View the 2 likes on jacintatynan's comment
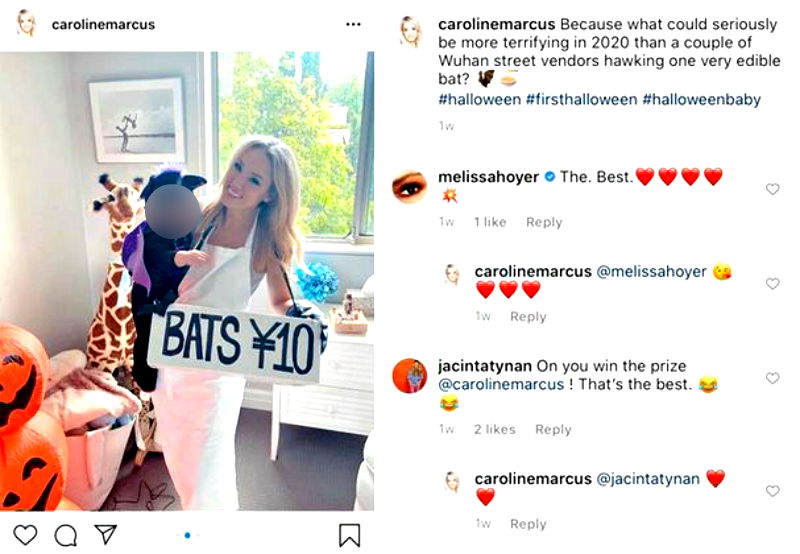The width and height of the screenshot is (800, 554). tap(495, 429)
